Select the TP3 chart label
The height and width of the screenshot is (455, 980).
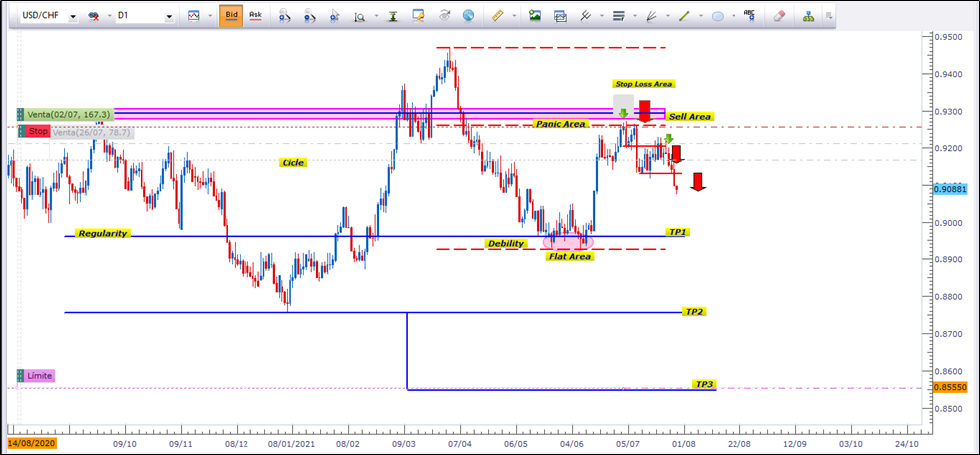704,383
